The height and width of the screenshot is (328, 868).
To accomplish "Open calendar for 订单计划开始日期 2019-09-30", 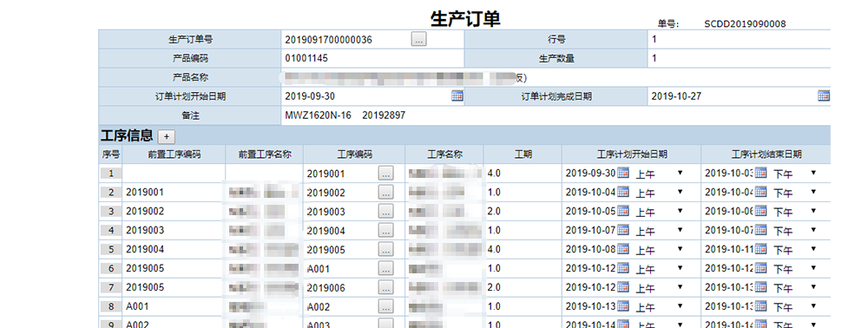I will tap(457, 96).
